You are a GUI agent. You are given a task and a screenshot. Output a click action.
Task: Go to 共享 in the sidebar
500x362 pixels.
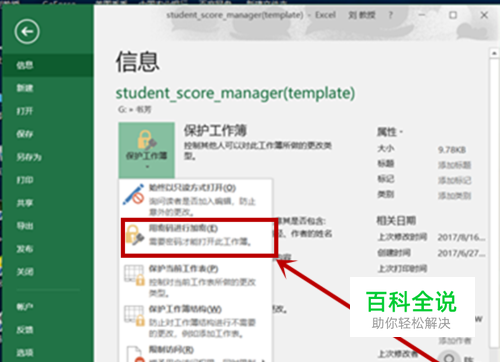click(x=48, y=203)
